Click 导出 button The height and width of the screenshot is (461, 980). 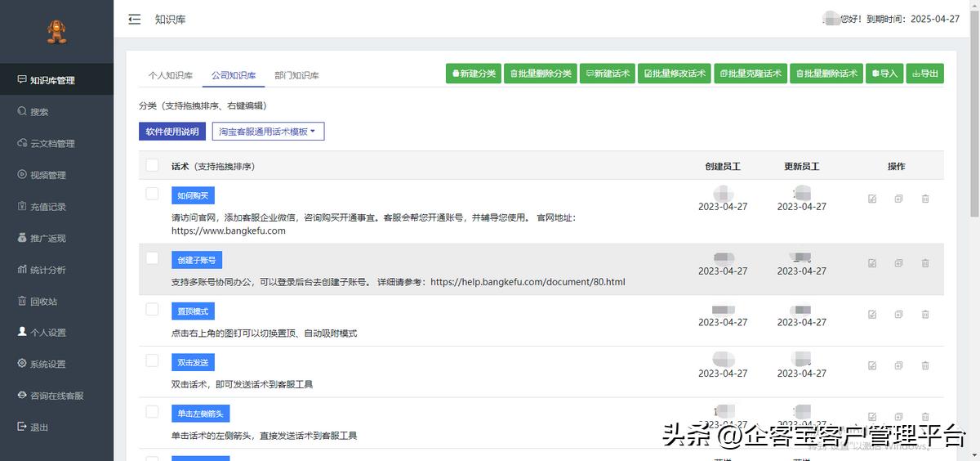pyautogui.click(x=925, y=74)
